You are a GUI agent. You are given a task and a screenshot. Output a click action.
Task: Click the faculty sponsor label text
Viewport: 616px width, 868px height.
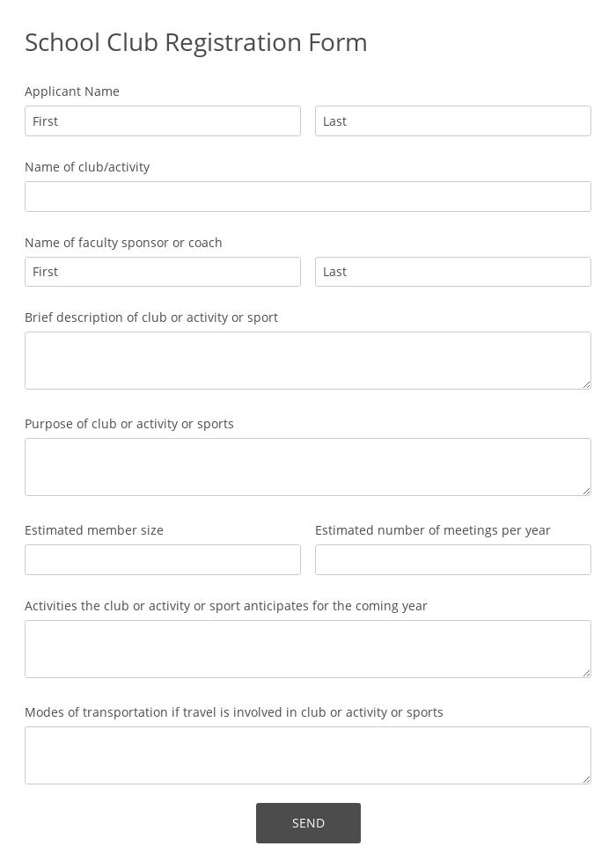pos(123,243)
